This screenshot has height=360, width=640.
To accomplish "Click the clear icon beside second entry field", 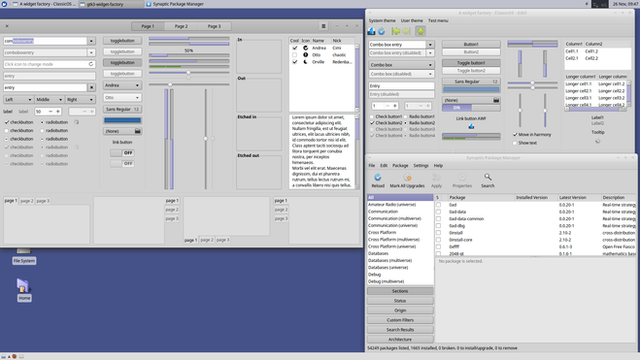I will 91,87.
